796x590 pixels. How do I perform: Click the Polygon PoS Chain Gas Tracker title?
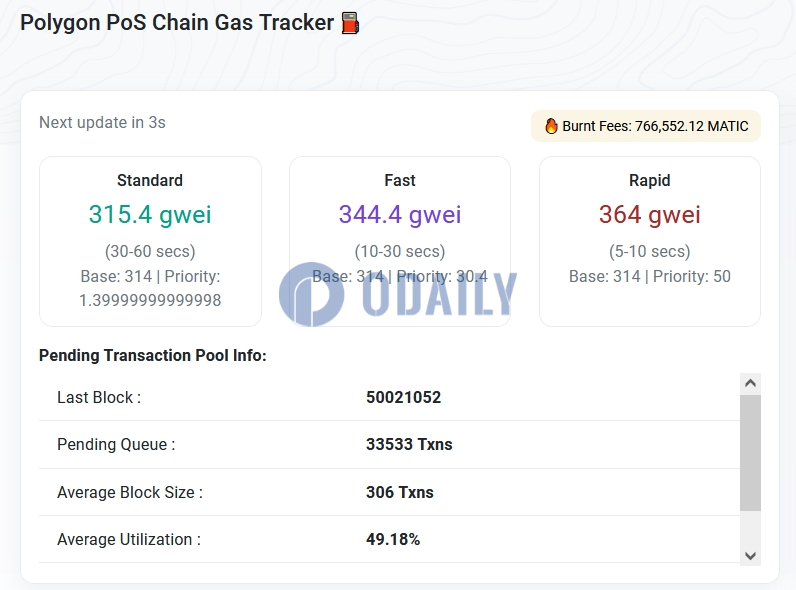177,23
